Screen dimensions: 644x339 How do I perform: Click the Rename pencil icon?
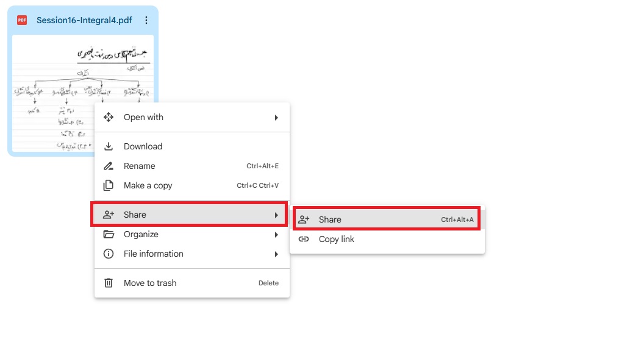click(109, 166)
